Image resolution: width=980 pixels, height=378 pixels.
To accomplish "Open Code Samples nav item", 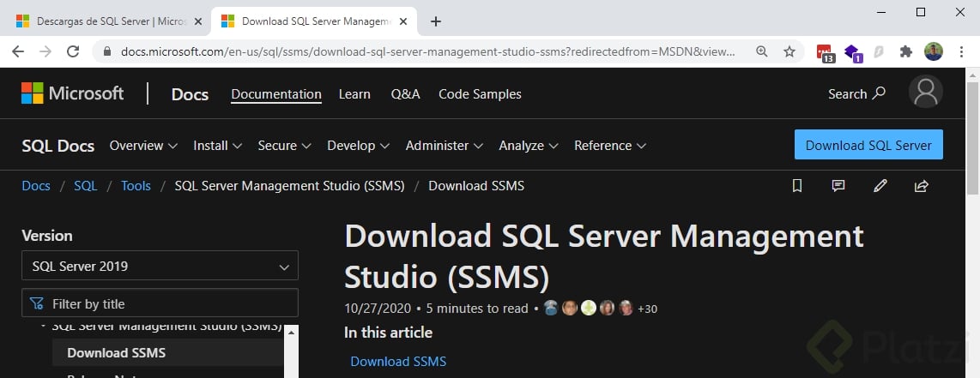I will coord(480,94).
